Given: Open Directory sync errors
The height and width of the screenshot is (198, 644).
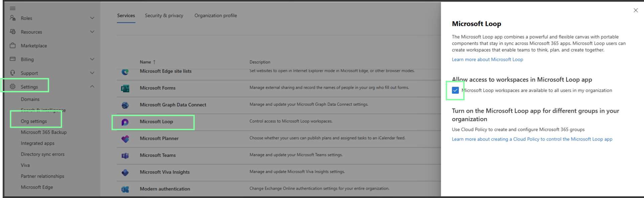Looking at the screenshot, I should click(42, 154).
